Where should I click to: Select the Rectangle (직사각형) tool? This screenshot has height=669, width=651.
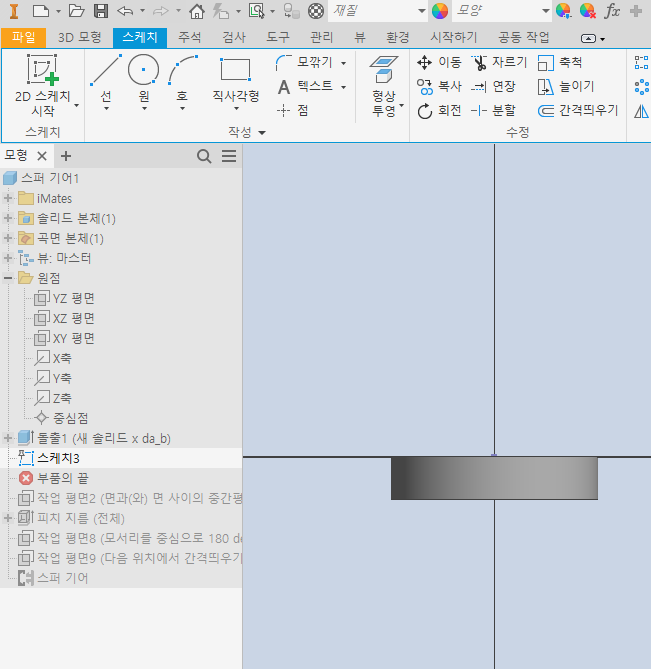coord(236,79)
